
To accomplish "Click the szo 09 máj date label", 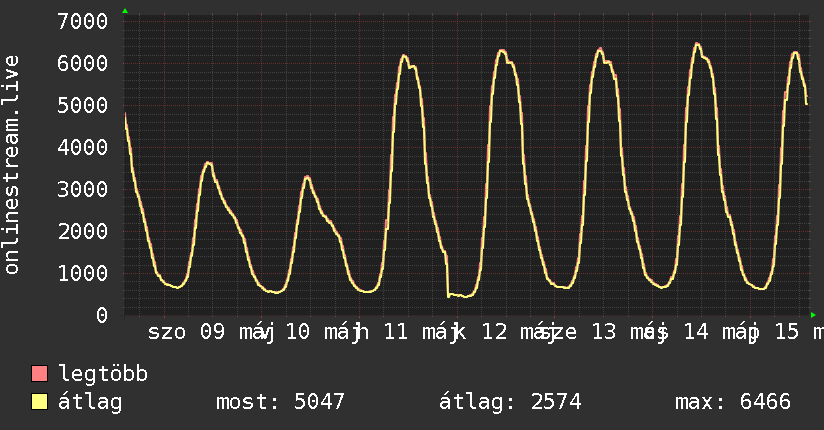I will click(210, 332).
